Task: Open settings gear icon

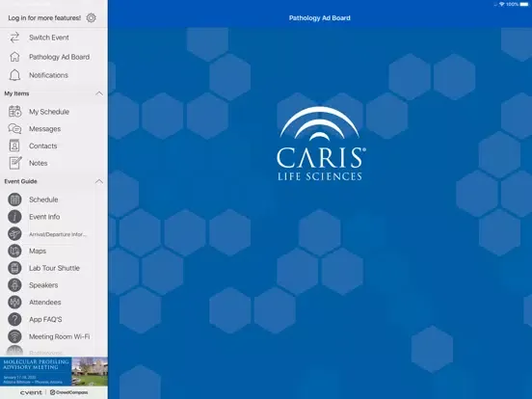Action: pyautogui.click(x=91, y=17)
